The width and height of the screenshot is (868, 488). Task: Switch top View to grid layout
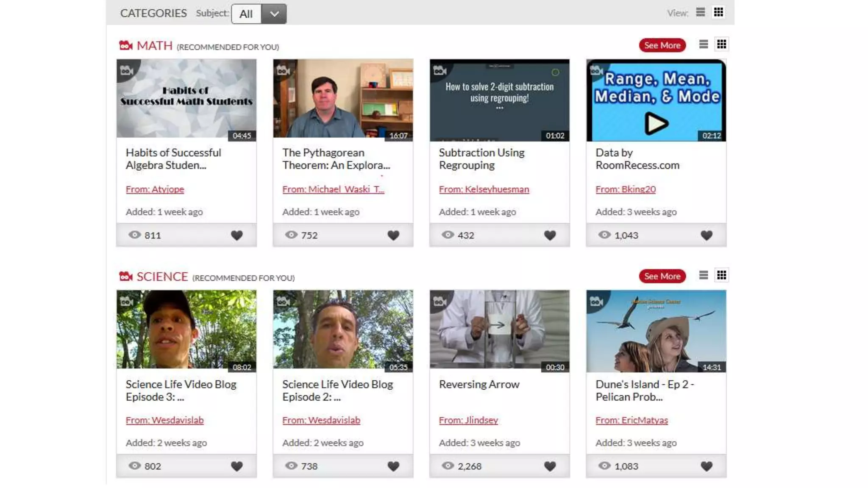click(x=718, y=12)
